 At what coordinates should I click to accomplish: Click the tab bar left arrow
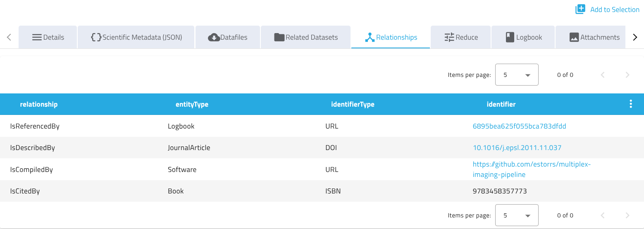[9, 37]
